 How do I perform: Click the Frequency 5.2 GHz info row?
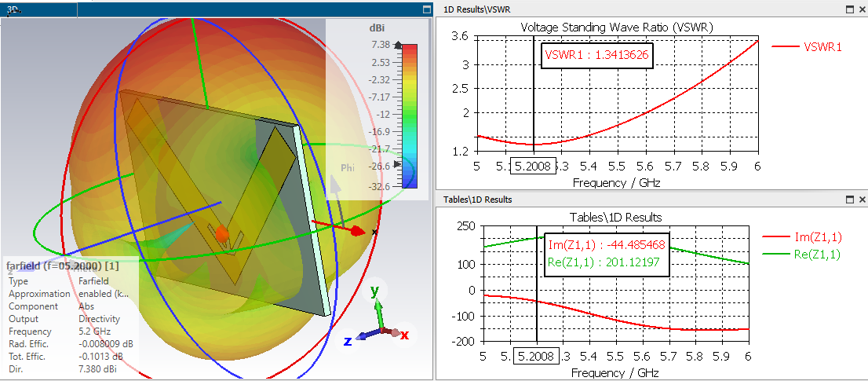pos(60,332)
